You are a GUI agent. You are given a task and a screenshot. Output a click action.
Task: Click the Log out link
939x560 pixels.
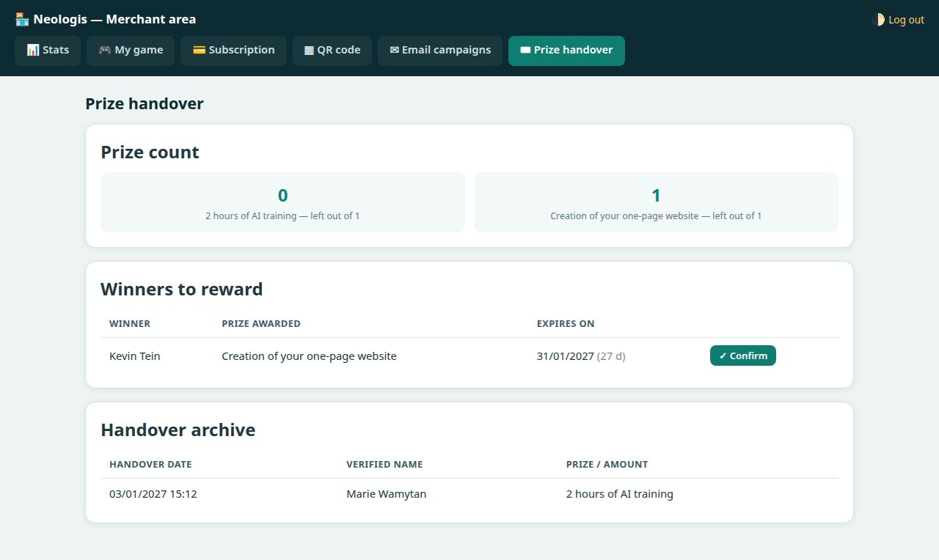906,20
